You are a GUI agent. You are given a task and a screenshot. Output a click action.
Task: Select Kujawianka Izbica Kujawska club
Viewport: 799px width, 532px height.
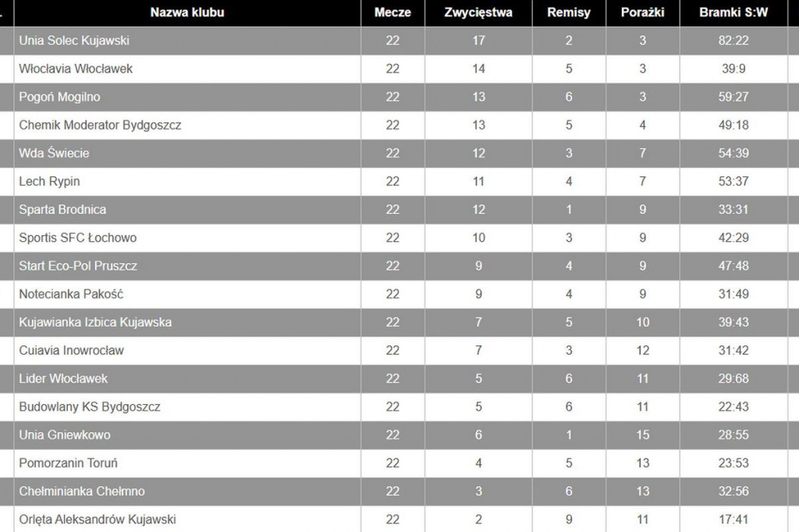pos(95,322)
